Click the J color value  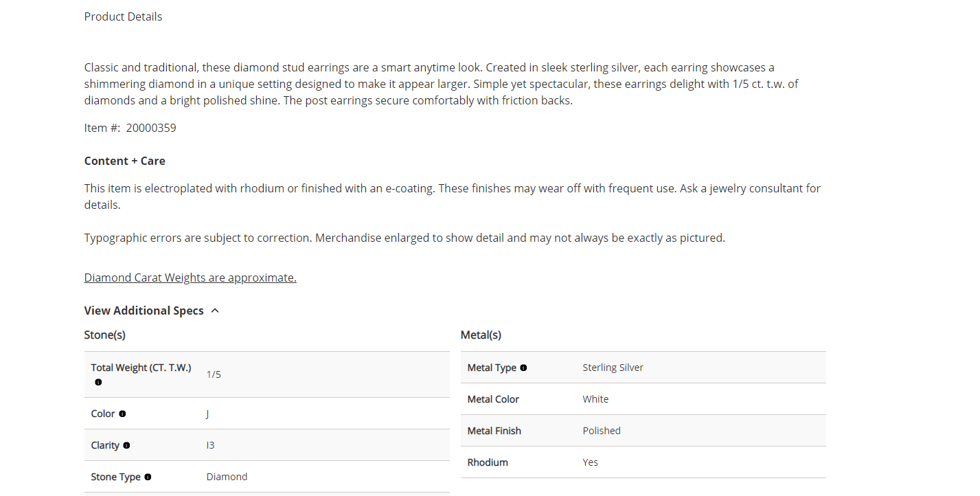(x=207, y=414)
